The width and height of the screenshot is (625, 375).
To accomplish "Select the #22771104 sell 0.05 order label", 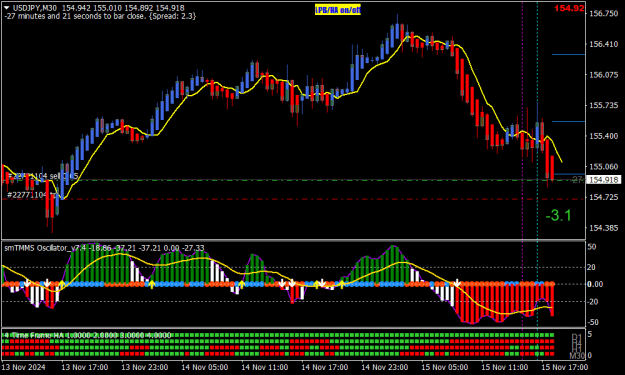I will [43, 176].
